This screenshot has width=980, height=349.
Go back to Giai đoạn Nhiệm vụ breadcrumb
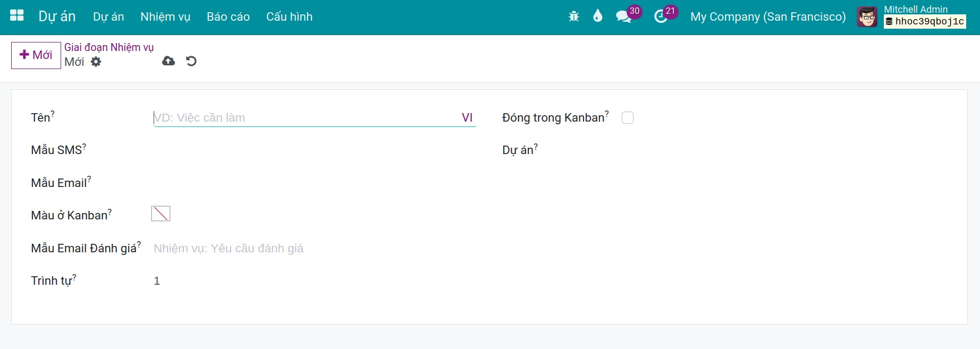(109, 47)
